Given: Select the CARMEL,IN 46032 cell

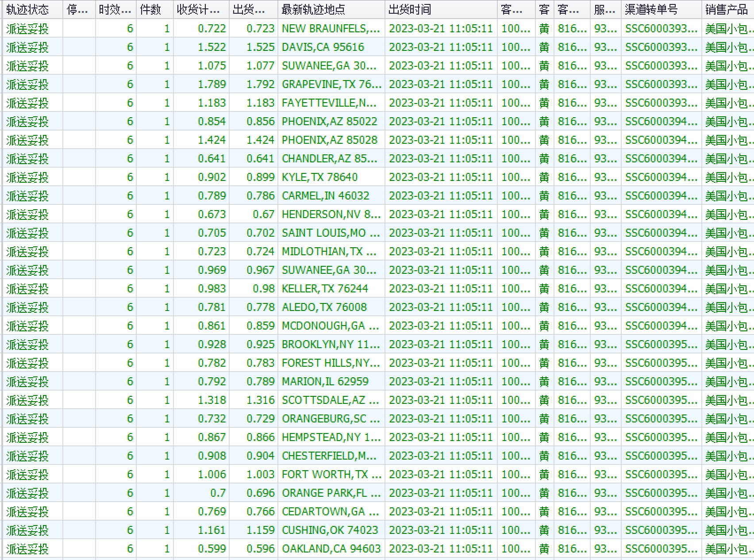Looking at the screenshot, I should coord(331,196).
